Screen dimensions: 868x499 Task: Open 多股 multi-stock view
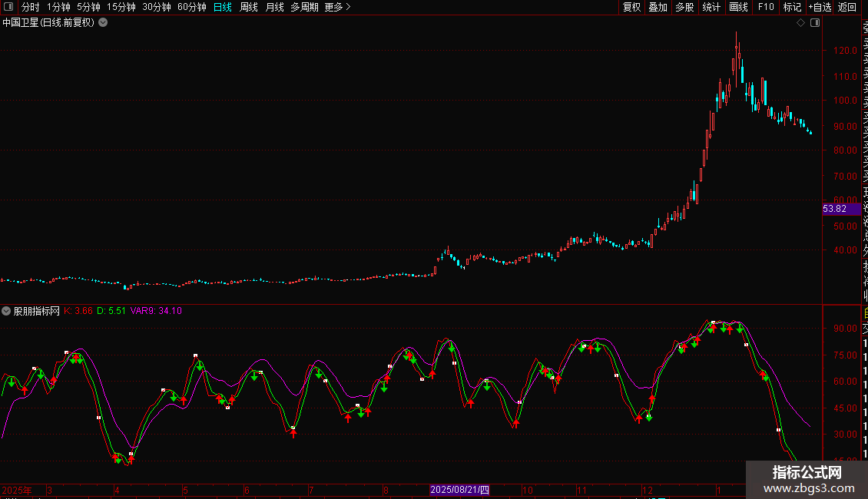684,7
